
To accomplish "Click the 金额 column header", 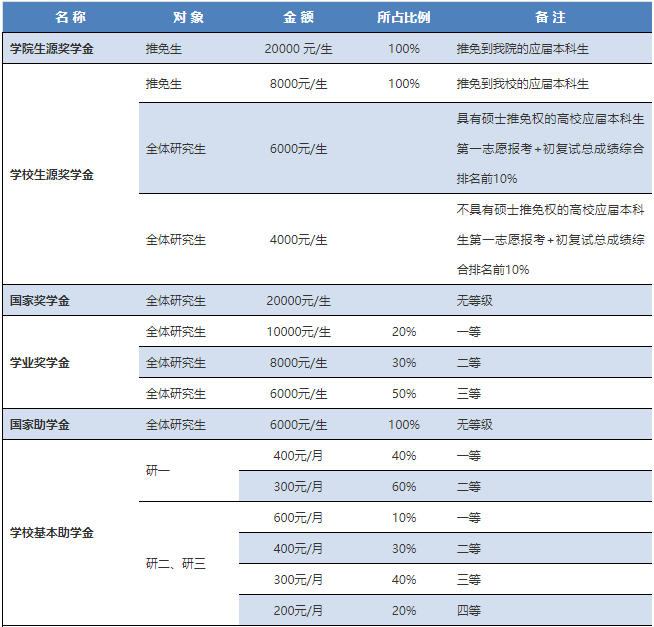I will click(298, 17).
